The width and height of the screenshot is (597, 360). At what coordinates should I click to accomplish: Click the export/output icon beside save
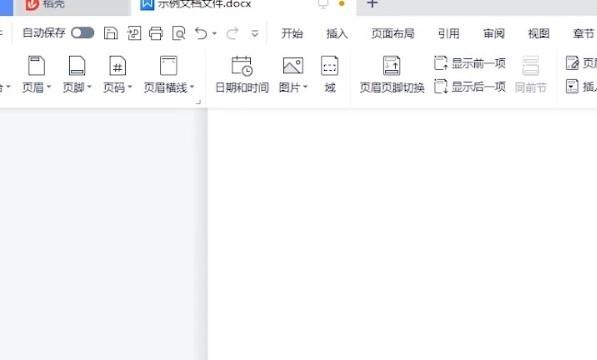134,33
